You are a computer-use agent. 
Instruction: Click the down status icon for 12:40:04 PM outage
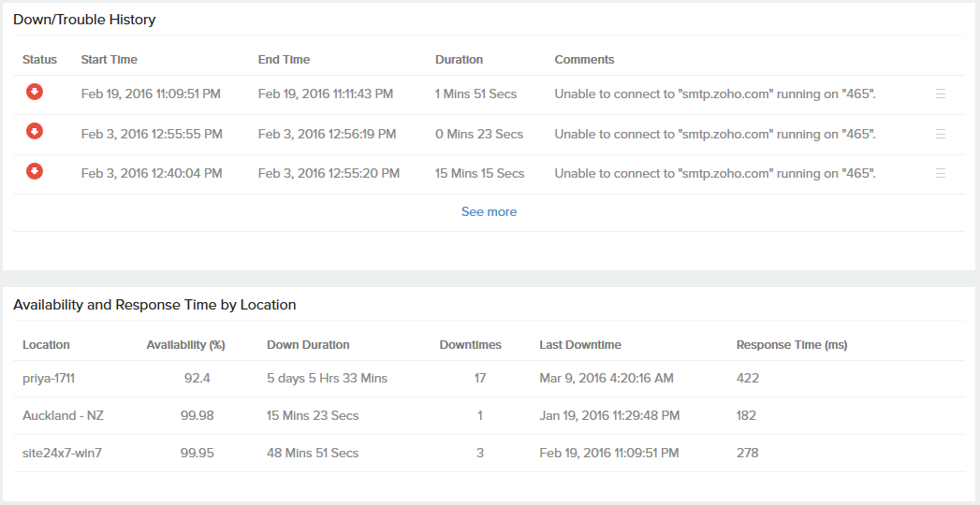[x=35, y=171]
